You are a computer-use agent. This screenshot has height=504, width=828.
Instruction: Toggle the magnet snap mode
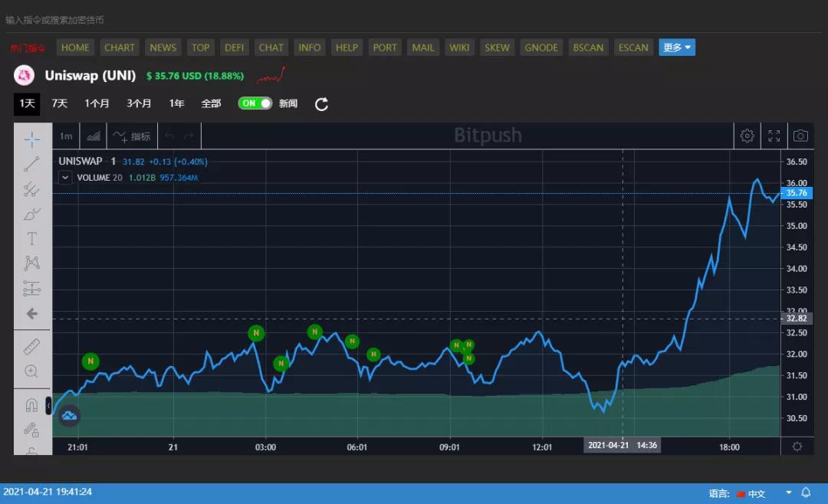[x=31, y=404]
